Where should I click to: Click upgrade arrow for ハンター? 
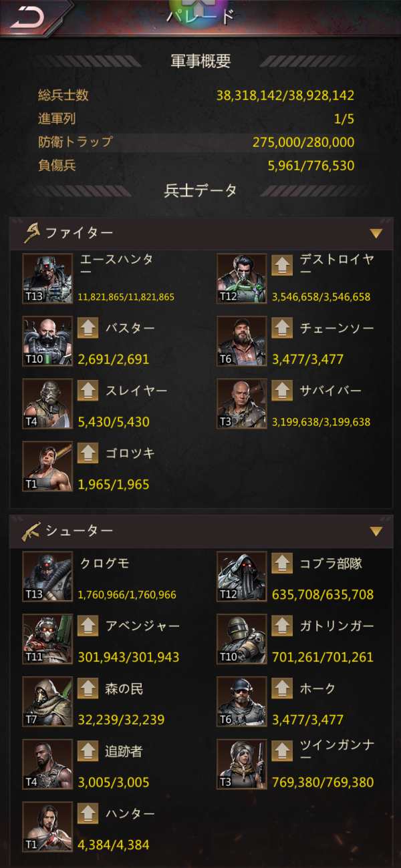(88, 814)
